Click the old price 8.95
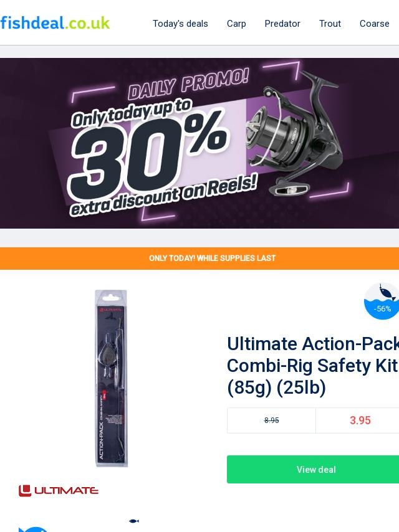Image resolution: width=399 pixels, height=532 pixels. tap(271, 420)
